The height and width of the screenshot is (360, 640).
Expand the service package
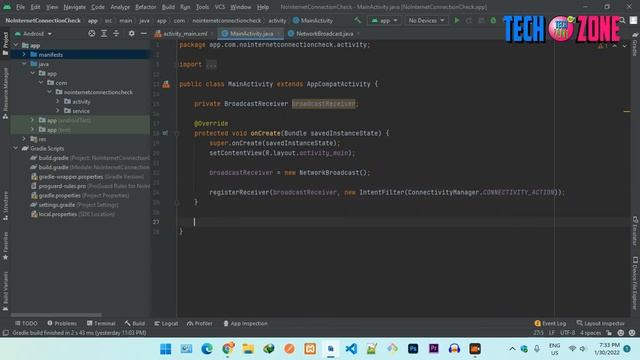pyautogui.click(x=58, y=111)
